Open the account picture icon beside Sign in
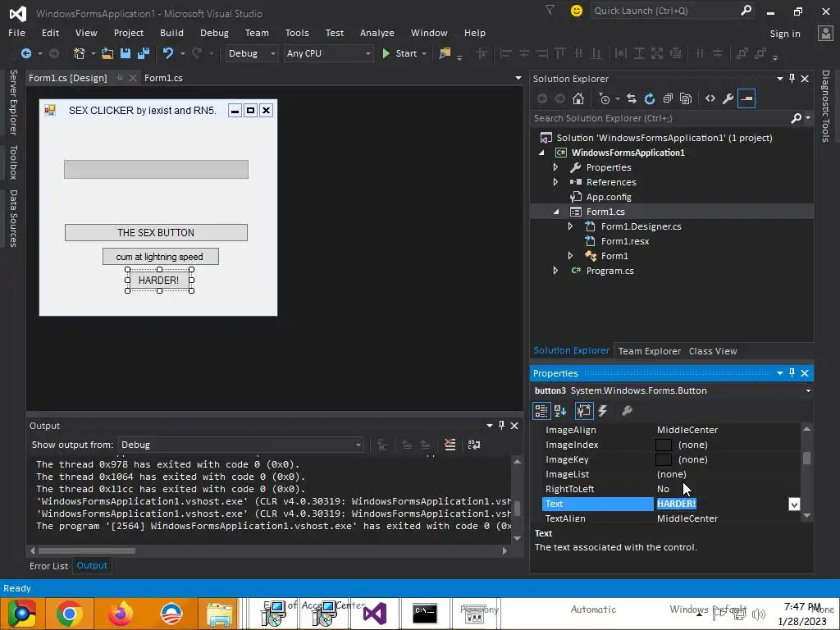The image size is (840, 630). pyautogui.click(x=825, y=33)
